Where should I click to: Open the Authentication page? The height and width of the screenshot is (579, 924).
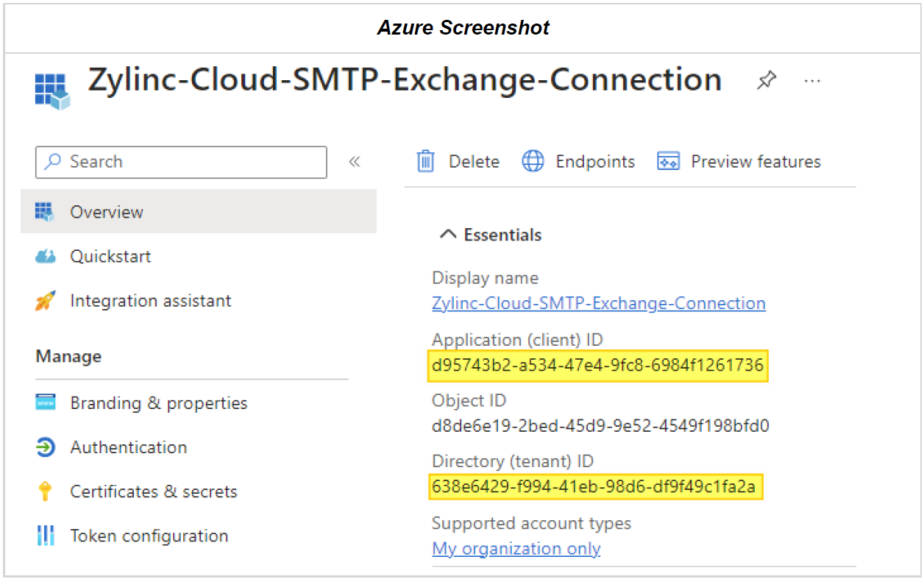pos(129,447)
